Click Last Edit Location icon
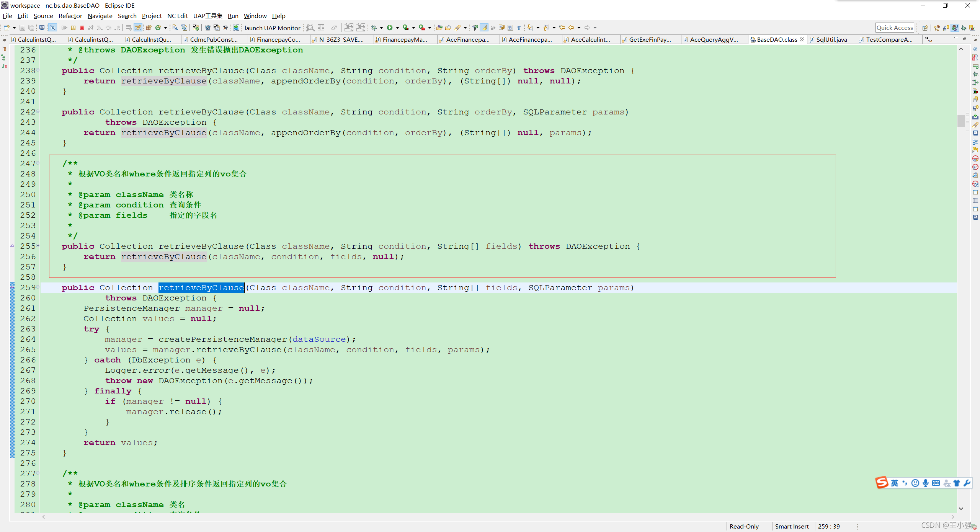Image resolution: width=980 pixels, height=532 pixels. click(x=562, y=28)
